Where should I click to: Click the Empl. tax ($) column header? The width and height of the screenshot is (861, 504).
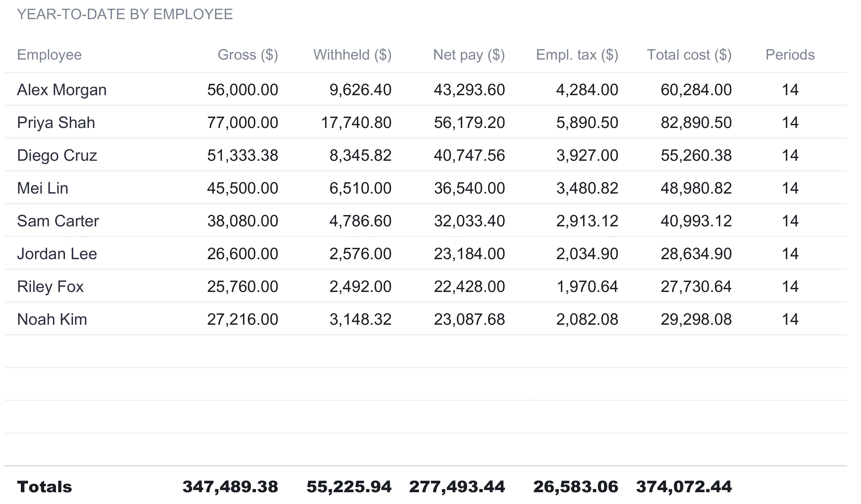coord(577,55)
